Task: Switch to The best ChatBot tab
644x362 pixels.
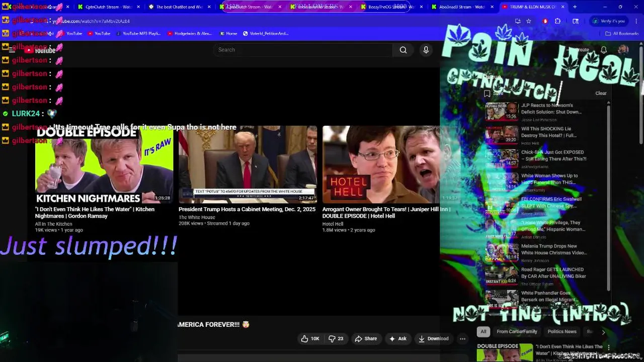Action: [x=179, y=7]
